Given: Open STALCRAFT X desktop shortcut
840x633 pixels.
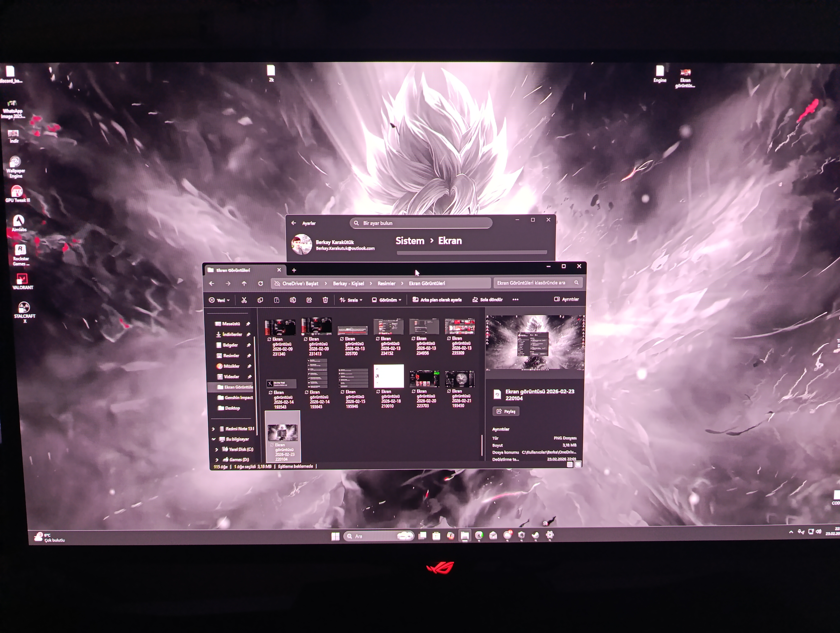Looking at the screenshot, I should (25, 312).
